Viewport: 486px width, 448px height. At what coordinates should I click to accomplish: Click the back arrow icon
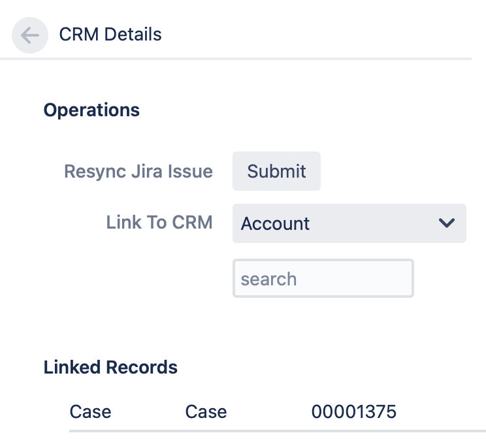click(x=30, y=35)
